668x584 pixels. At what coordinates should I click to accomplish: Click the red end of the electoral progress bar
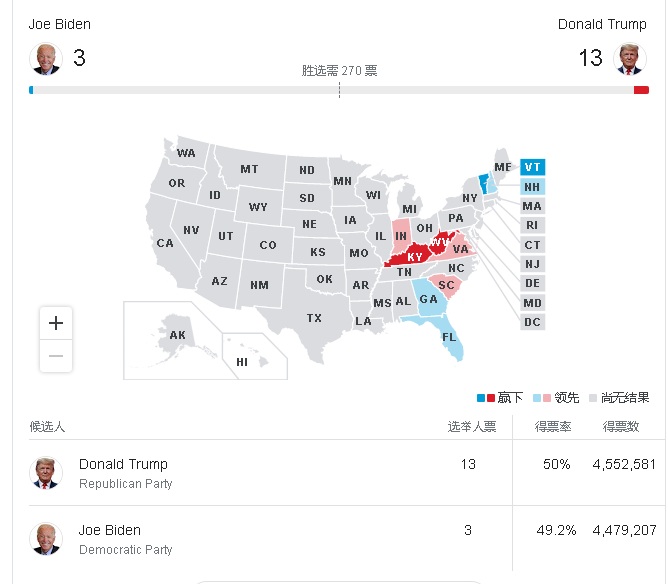(641, 90)
